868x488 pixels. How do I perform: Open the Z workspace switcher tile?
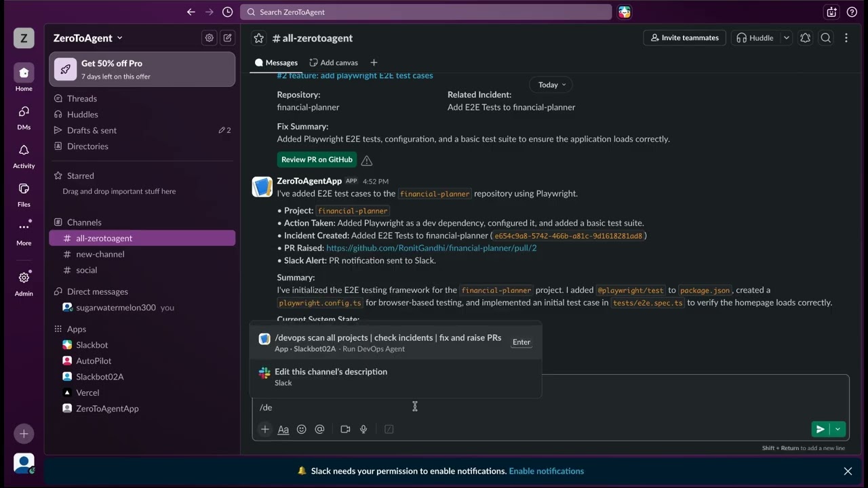coord(24,38)
